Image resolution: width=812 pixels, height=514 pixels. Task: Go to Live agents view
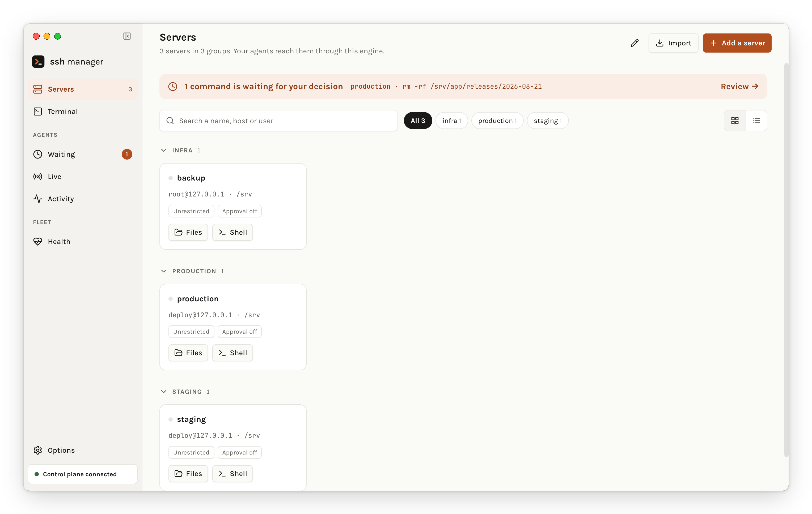coord(83,176)
